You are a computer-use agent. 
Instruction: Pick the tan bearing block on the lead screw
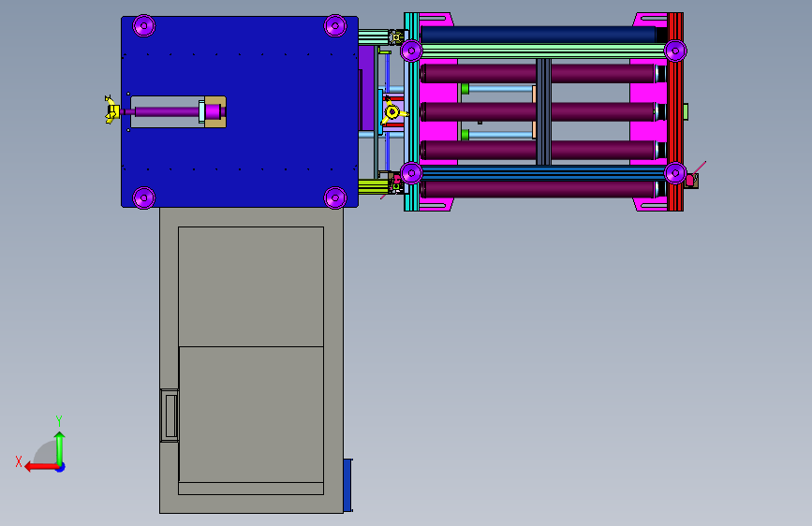(215, 111)
